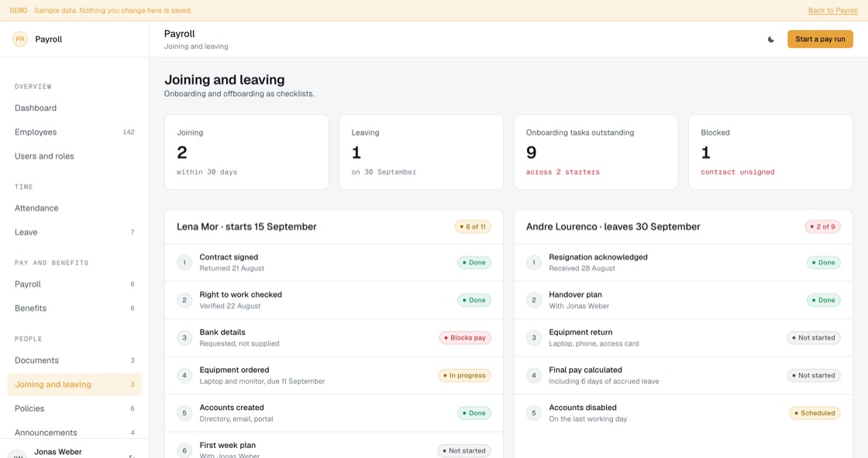Click In progress status badge
Image resolution: width=868 pixels, height=458 pixels.
[x=464, y=376]
